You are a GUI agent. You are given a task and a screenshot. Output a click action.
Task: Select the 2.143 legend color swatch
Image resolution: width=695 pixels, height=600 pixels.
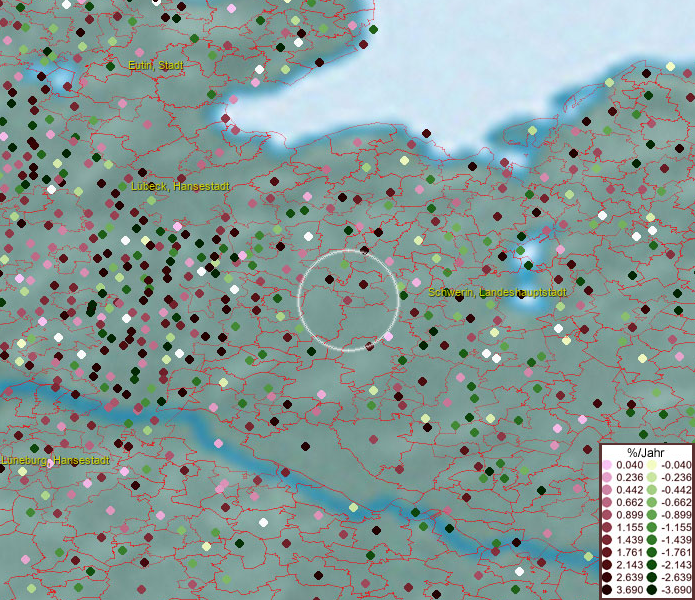(x=607, y=565)
